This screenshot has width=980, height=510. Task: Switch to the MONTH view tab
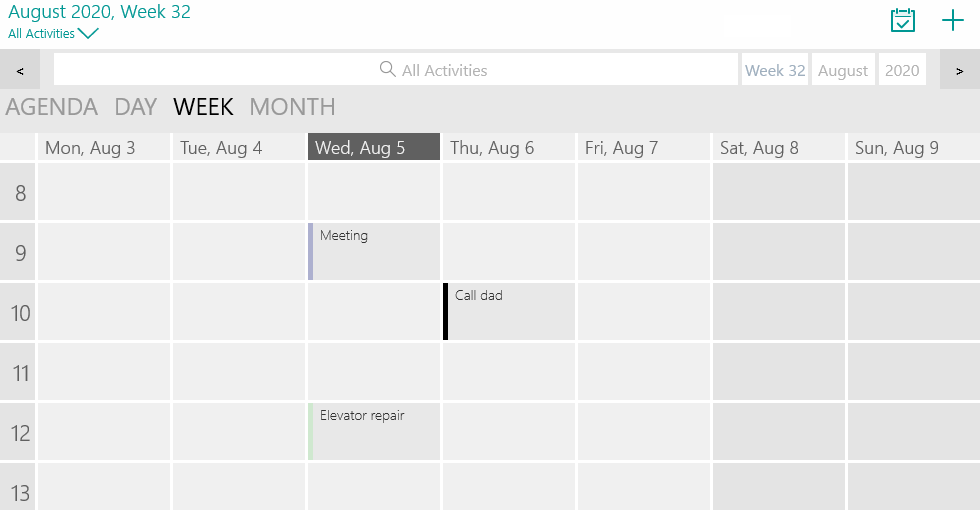292,107
